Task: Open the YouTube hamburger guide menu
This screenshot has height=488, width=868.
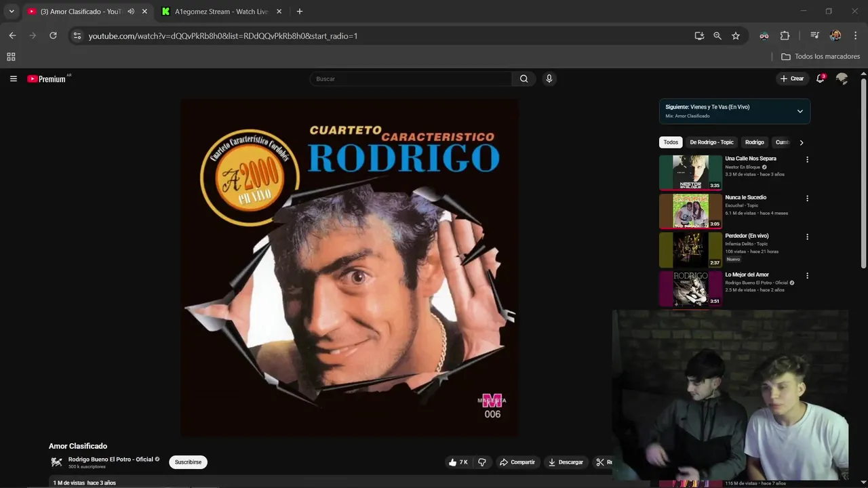Action: point(13,79)
